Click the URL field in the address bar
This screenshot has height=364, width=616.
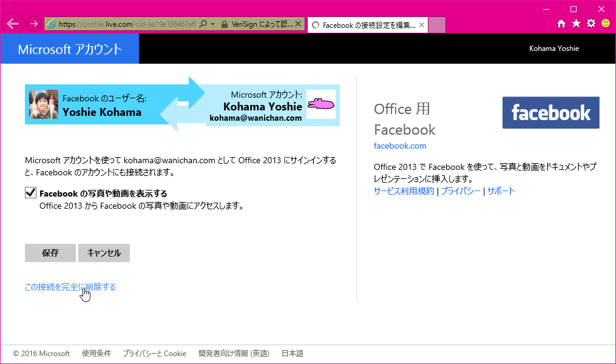[127, 24]
